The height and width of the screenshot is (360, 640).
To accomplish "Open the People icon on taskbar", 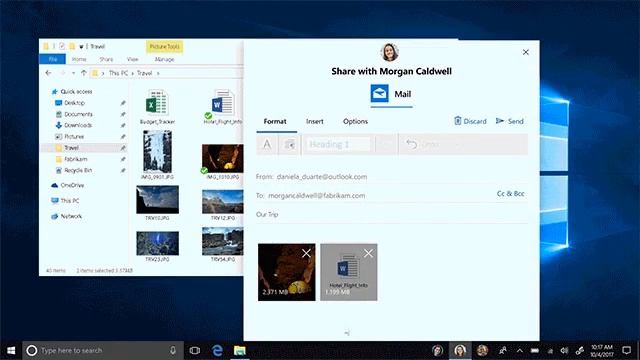I will (x=503, y=350).
